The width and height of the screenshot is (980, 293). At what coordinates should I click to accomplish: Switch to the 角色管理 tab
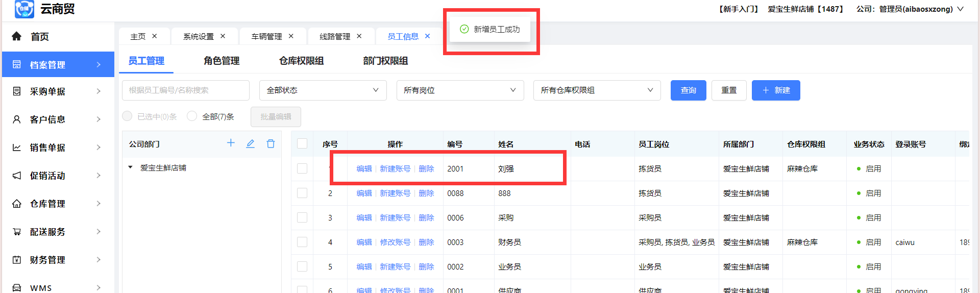222,61
